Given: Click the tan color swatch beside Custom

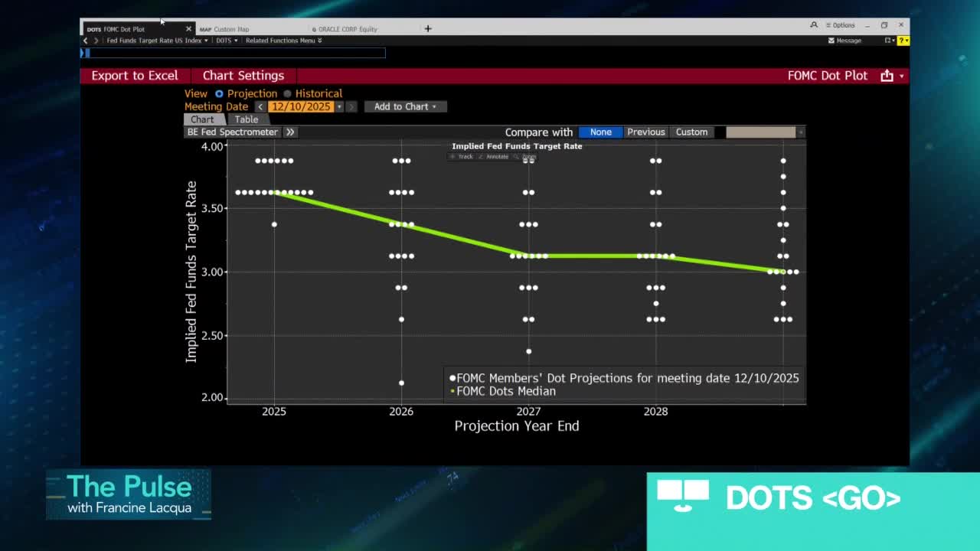Looking at the screenshot, I should [x=760, y=132].
